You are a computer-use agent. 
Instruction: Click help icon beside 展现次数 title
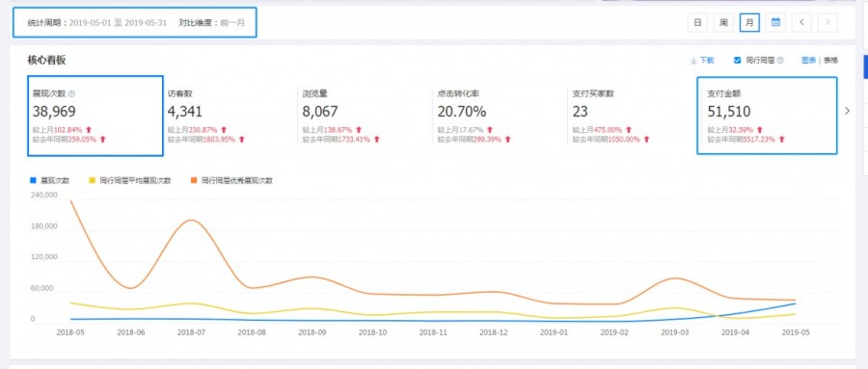[72, 94]
